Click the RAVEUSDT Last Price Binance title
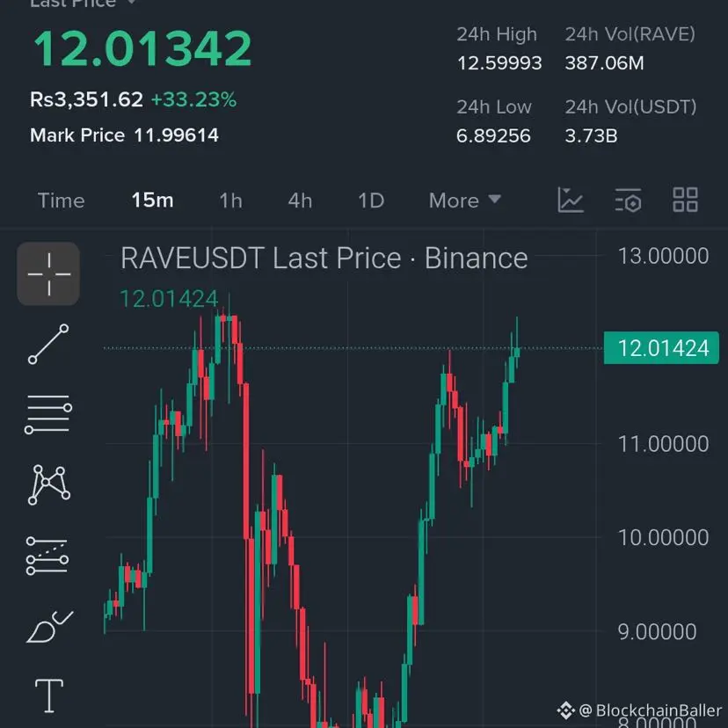728x728 pixels. coord(324,258)
